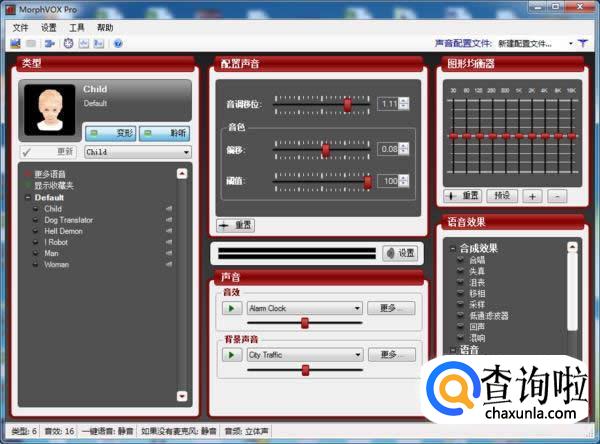The width and height of the screenshot is (600, 444).
Task: Click the blue plug-in puzzle toolbar icon
Action: [50, 43]
